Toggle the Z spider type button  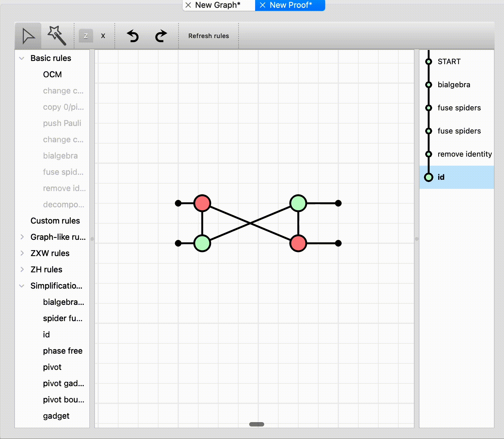(86, 36)
